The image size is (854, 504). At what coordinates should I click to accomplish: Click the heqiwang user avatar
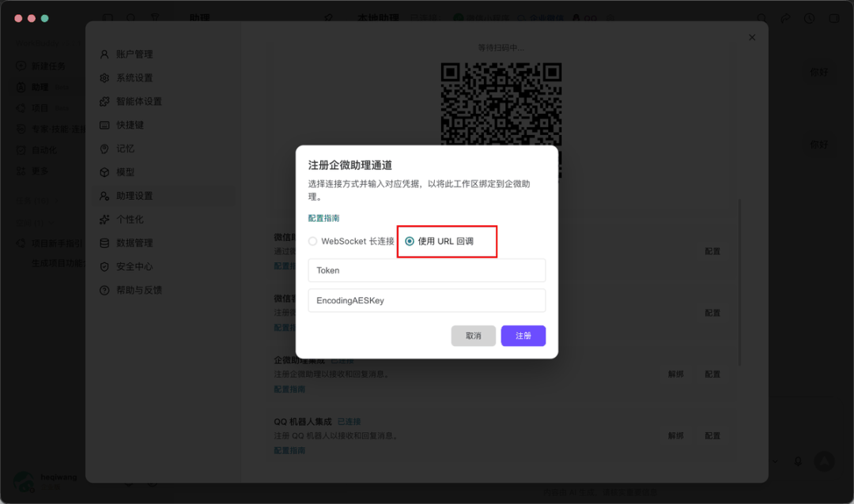tap(24, 482)
